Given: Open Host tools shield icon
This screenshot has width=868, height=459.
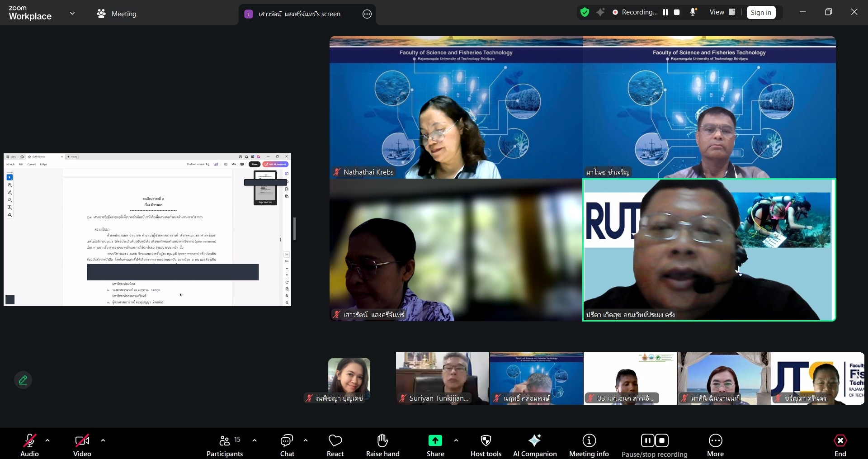Looking at the screenshot, I should click(x=486, y=445).
